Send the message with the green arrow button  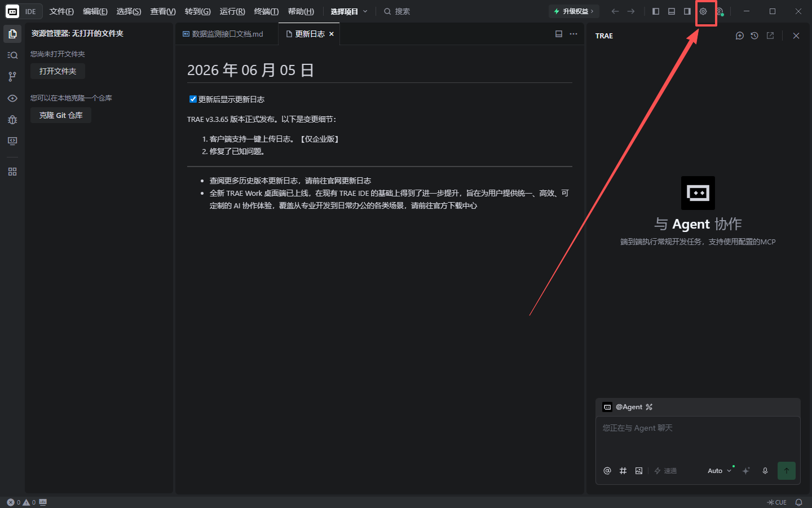click(787, 471)
